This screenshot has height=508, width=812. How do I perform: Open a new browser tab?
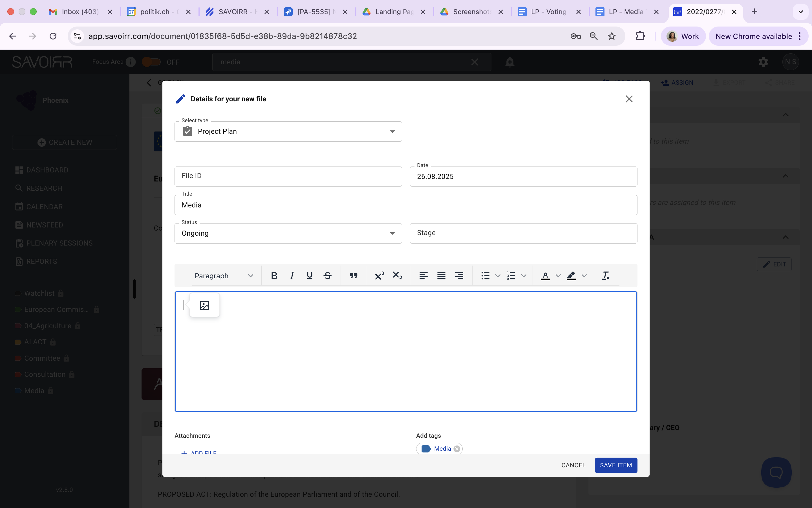754,12
